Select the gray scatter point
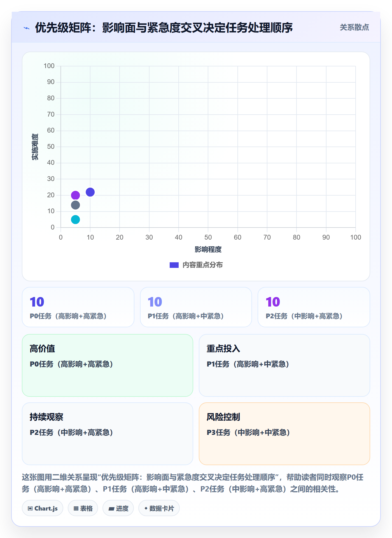This screenshot has width=392, height=538. 75,205
